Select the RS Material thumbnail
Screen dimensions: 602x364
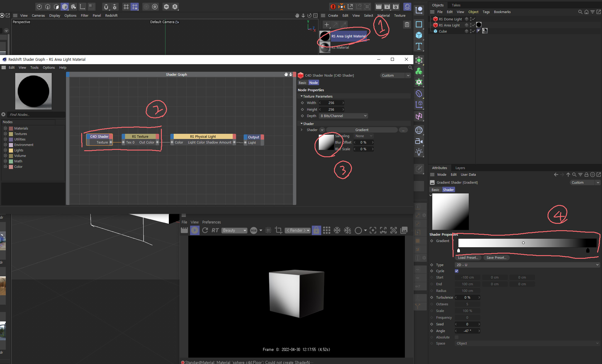tap(325, 47)
